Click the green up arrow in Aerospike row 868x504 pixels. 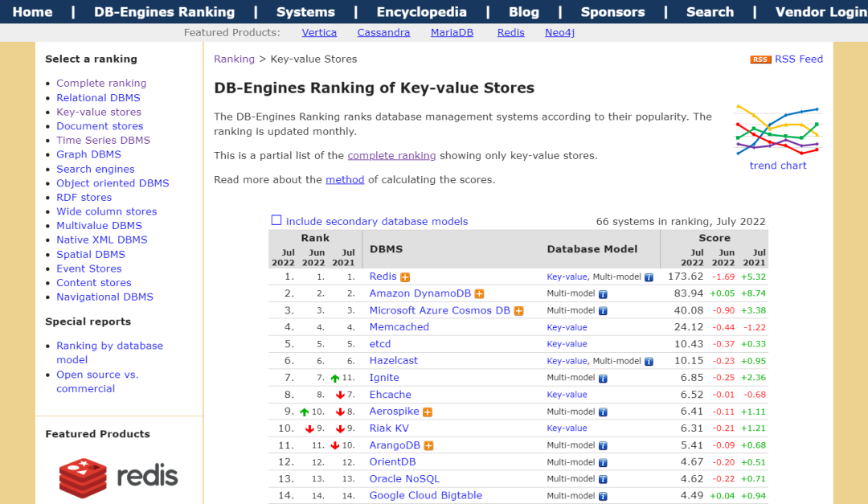[305, 412]
